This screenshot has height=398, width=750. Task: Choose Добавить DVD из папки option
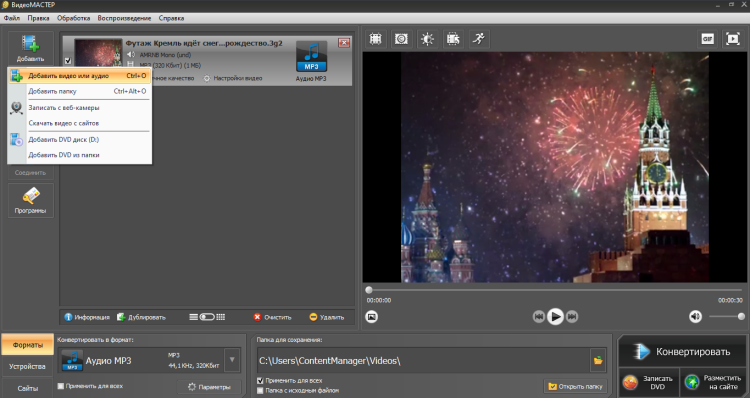(79, 155)
